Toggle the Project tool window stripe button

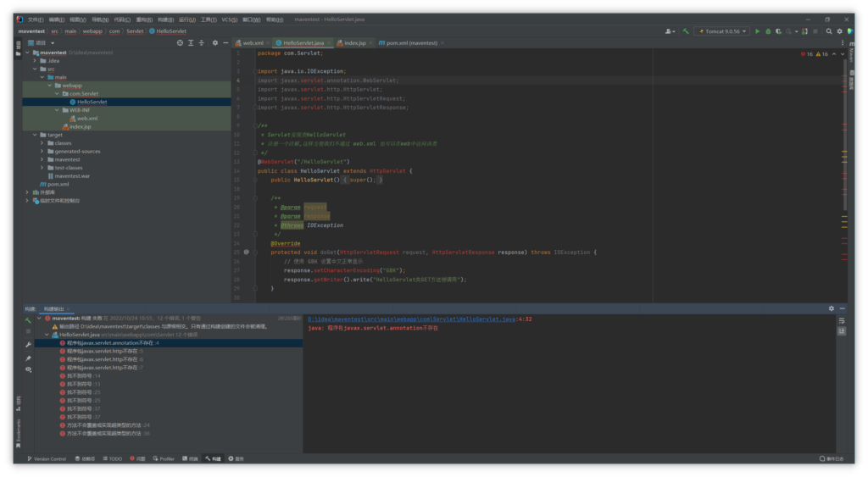click(x=19, y=48)
